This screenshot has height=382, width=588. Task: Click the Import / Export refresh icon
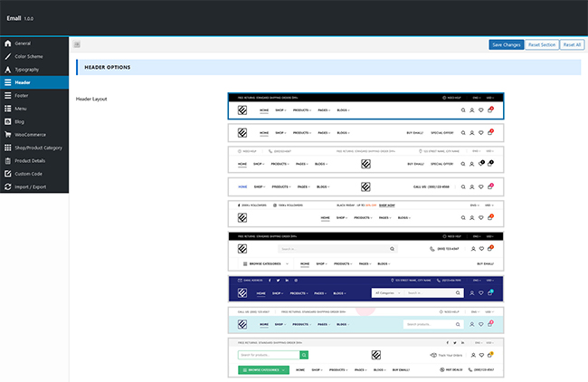click(x=8, y=186)
